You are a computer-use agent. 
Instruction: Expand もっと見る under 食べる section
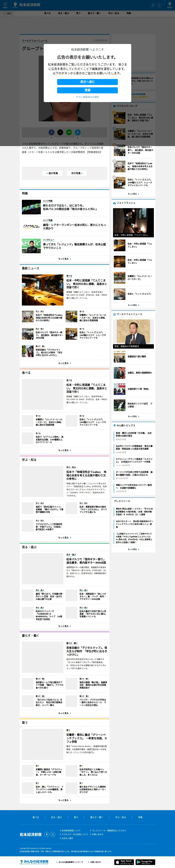click(65, 450)
